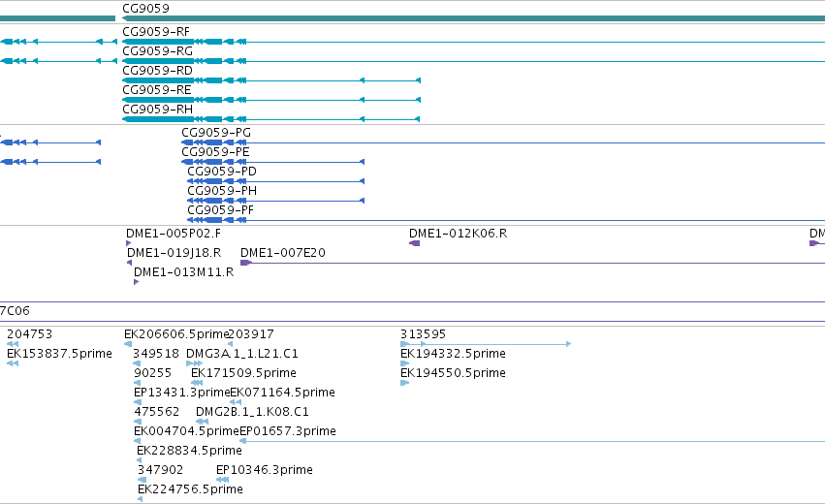
Task: Click EK171509.5prime label
Action: click(243, 373)
